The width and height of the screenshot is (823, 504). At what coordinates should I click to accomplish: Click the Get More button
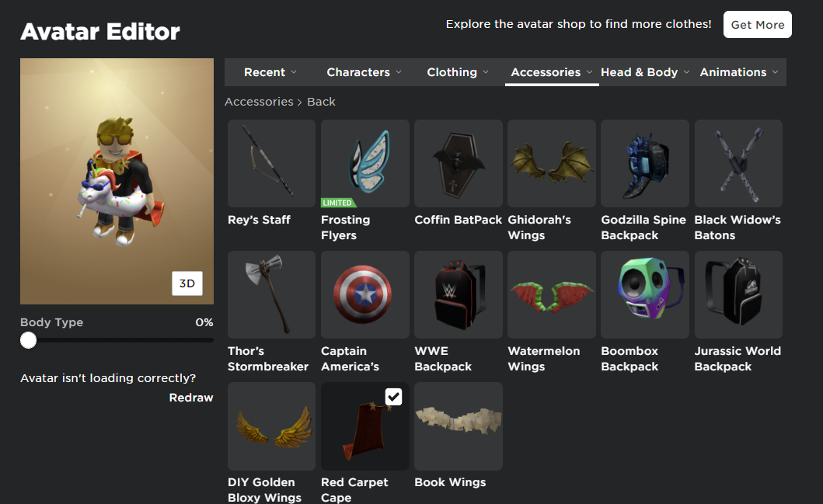(x=758, y=25)
